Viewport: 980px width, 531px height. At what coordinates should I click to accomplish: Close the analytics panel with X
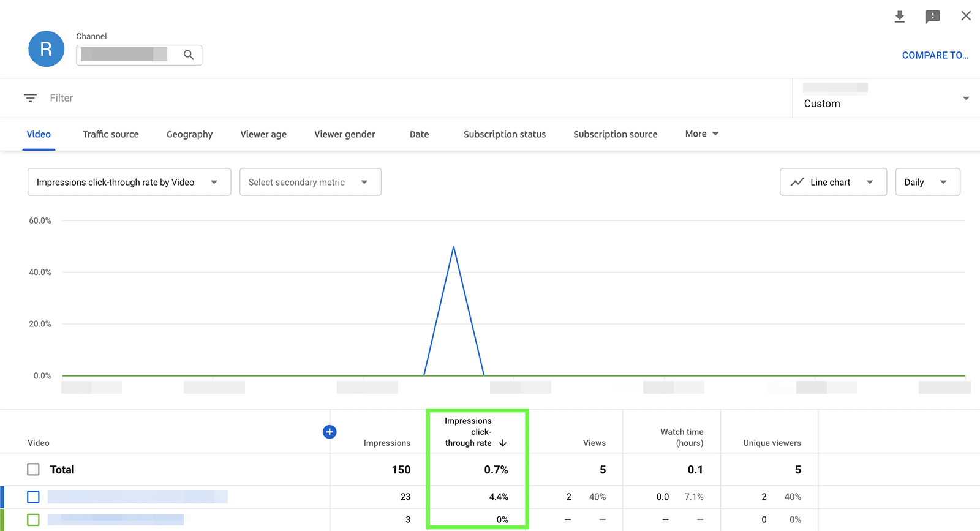click(x=966, y=16)
